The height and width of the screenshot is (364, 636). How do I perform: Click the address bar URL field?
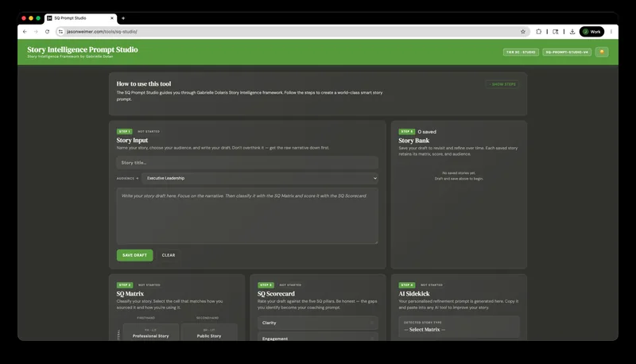[x=292, y=32]
